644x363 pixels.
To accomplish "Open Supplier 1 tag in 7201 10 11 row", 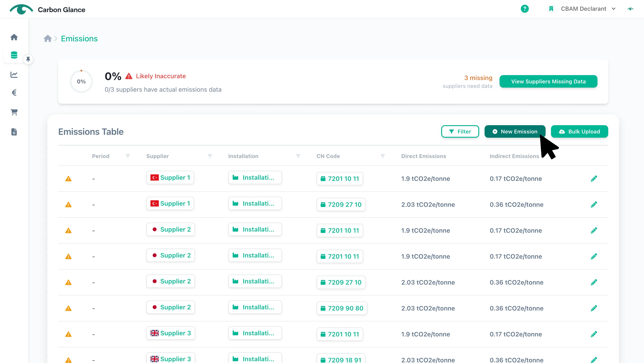I will pos(170,178).
